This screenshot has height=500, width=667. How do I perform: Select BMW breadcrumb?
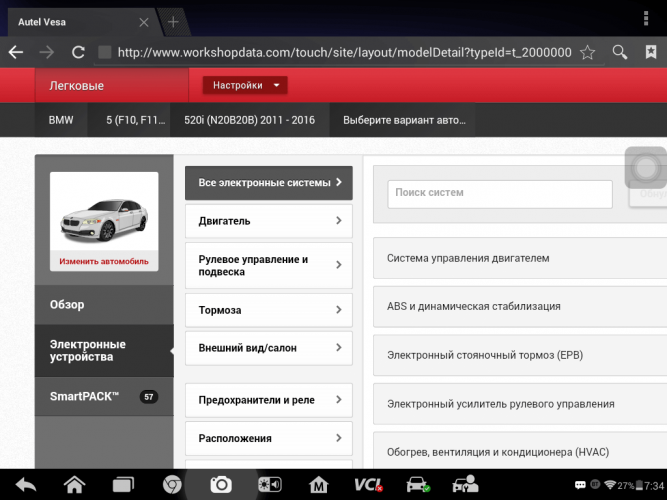(61, 120)
